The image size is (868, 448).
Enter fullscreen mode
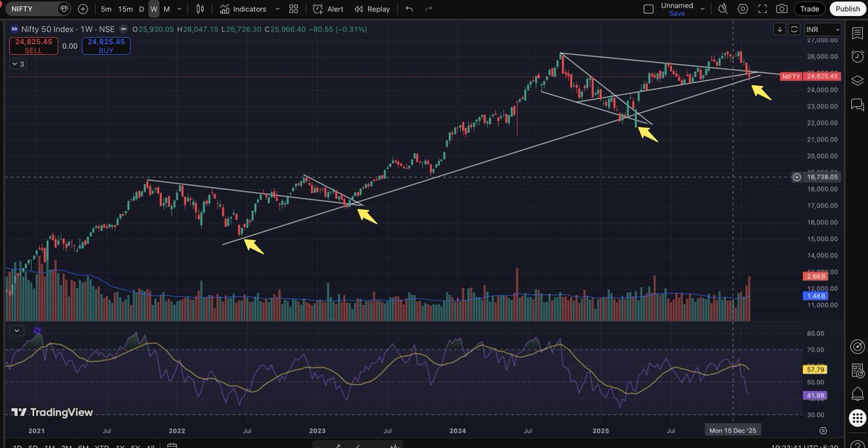(x=762, y=9)
